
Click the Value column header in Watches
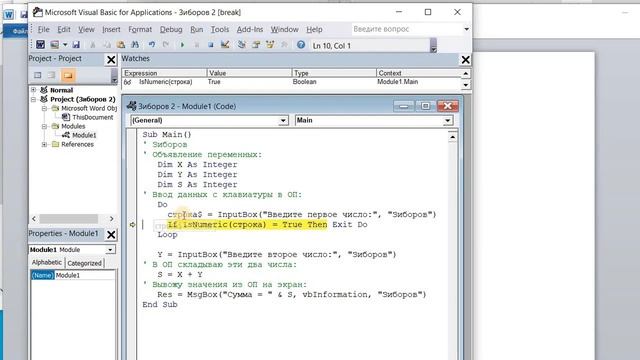coord(249,73)
